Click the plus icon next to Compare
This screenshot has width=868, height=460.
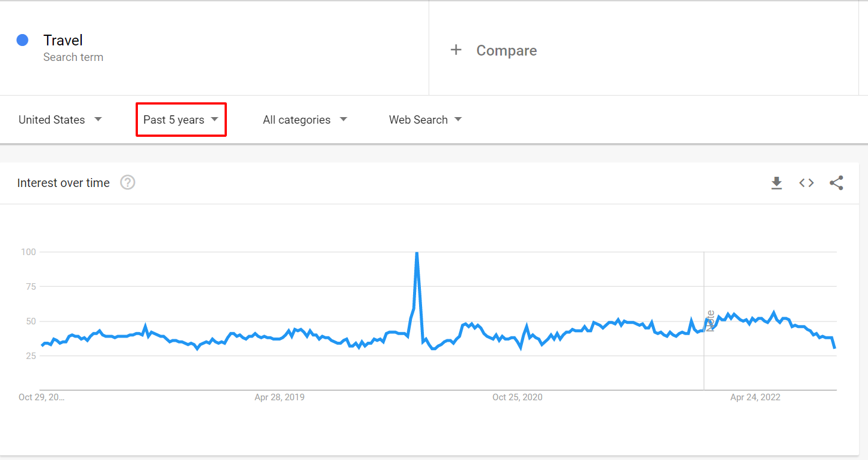point(456,50)
